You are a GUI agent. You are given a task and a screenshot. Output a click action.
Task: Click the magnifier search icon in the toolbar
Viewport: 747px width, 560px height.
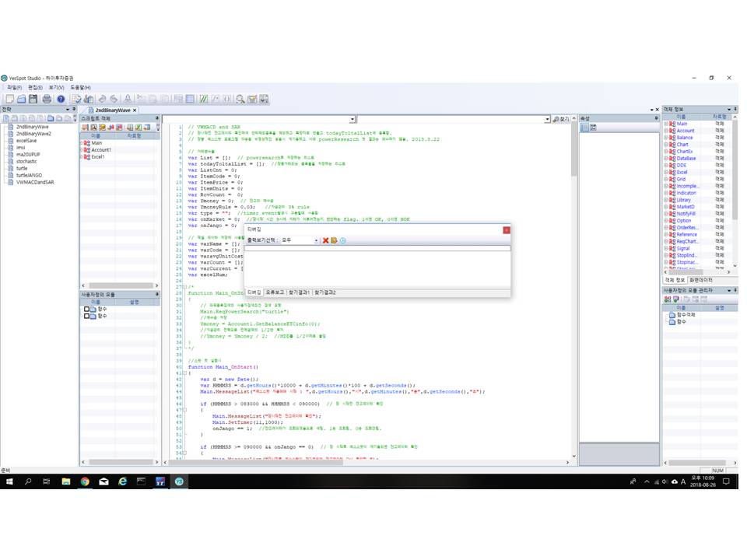240,99
